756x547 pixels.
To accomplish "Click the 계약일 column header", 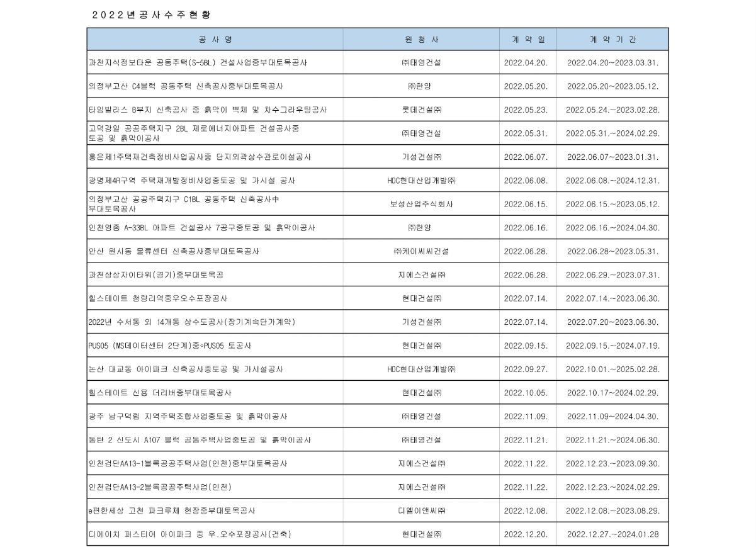I will coord(528,39).
